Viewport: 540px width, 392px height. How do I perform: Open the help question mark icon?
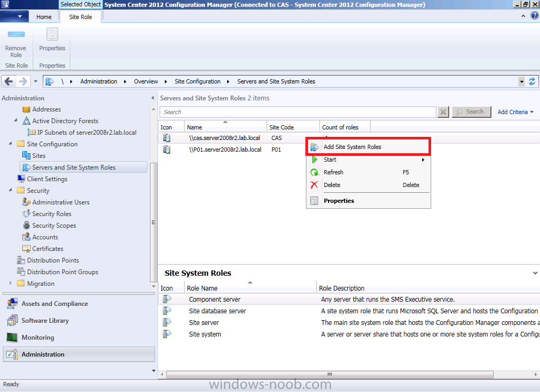pos(535,15)
